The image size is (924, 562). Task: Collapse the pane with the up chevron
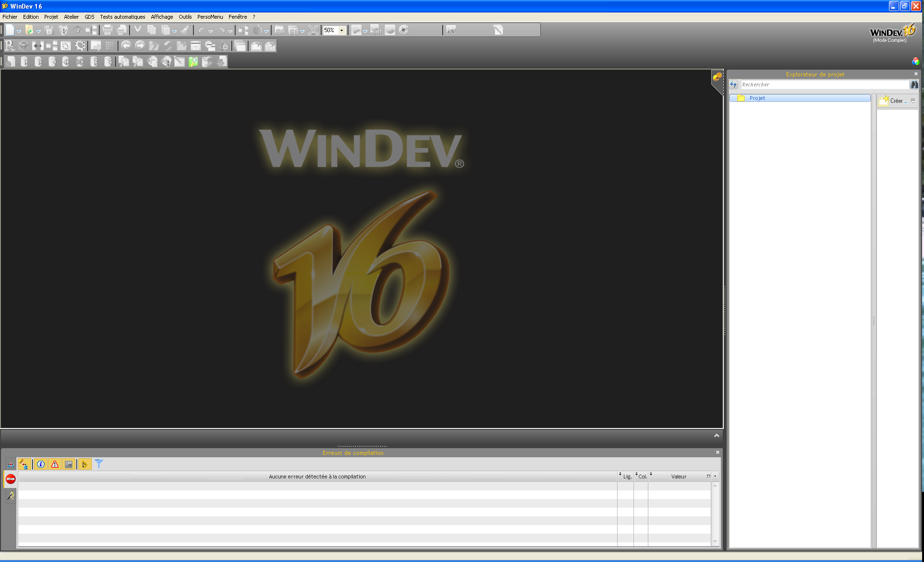[x=717, y=435]
